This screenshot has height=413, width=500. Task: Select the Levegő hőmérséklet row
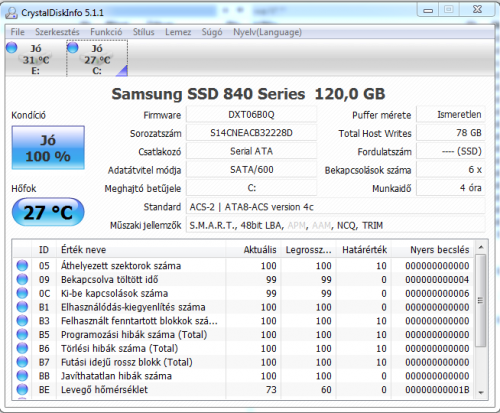tap(243, 389)
